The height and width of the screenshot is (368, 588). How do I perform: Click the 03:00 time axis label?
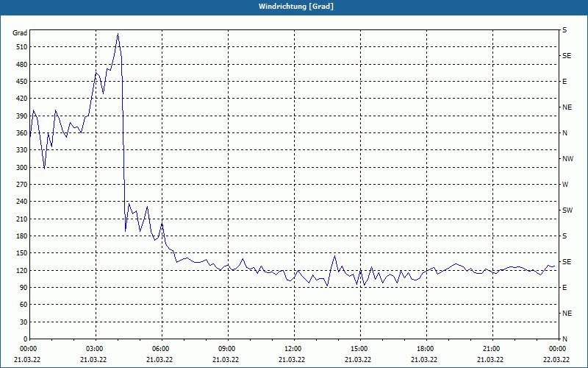click(96, 349)
